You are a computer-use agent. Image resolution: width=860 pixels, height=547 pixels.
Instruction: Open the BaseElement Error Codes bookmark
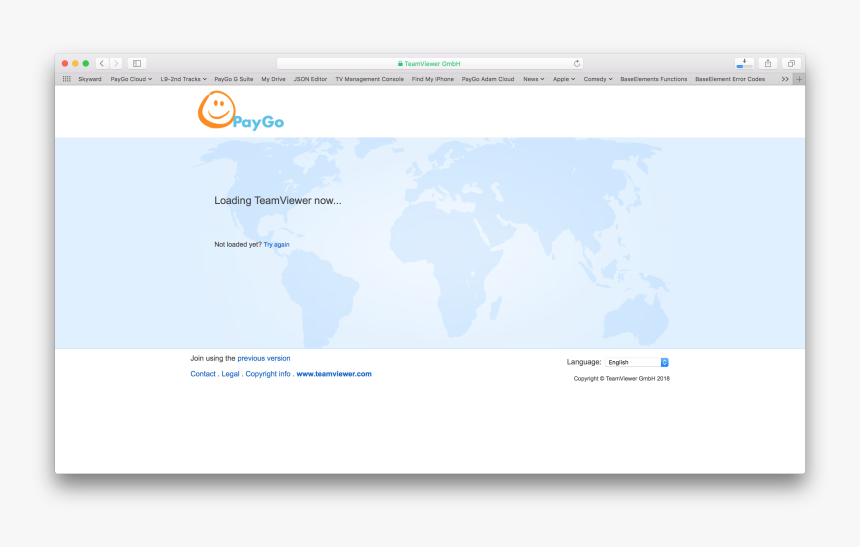click(x=730, y=79)
